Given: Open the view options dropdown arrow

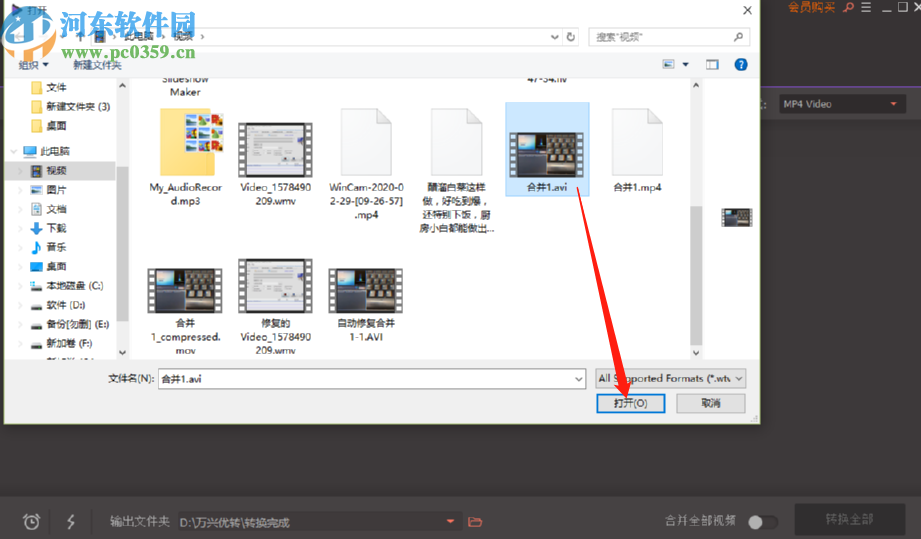Looking at the screenshot, I should click(x=685, y=65).
